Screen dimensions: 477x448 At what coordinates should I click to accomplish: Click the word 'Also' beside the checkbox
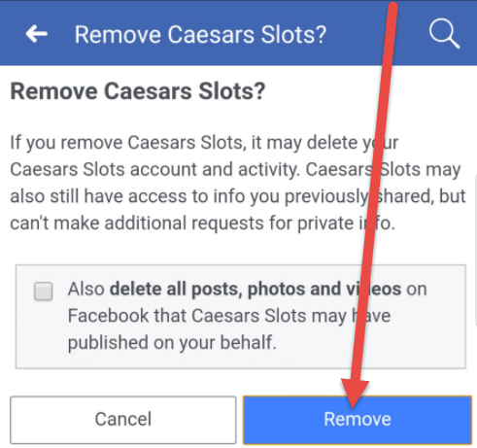click(86, 289)
